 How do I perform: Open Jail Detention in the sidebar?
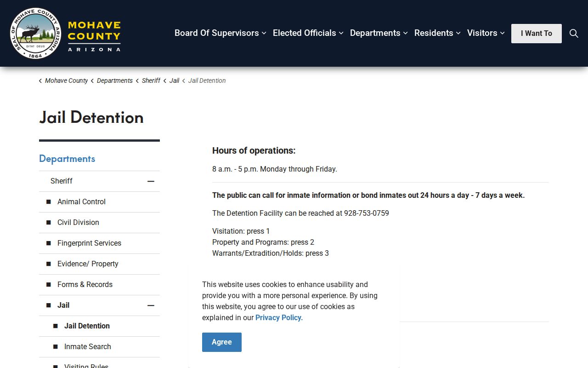87,326
